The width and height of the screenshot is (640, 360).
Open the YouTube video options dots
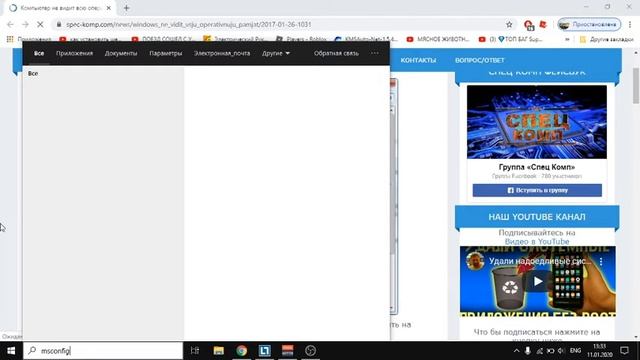click(601, 261)
